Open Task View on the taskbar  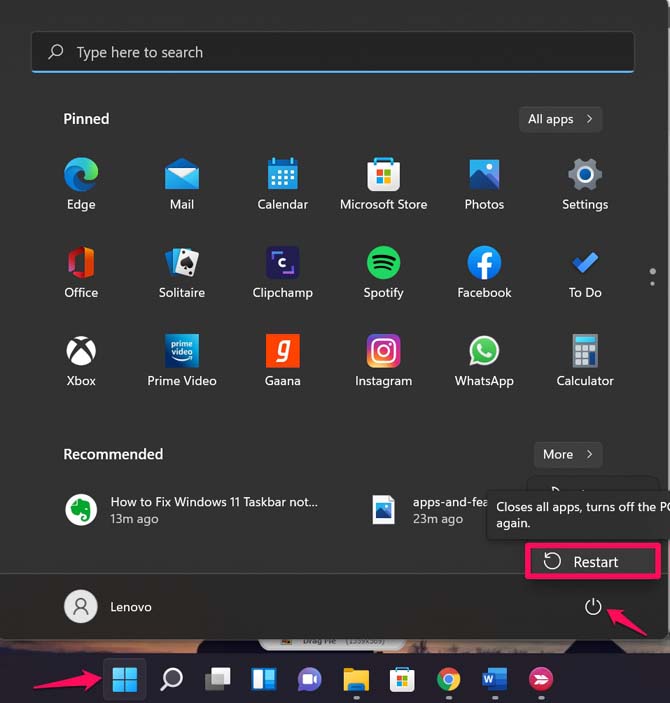218,679
